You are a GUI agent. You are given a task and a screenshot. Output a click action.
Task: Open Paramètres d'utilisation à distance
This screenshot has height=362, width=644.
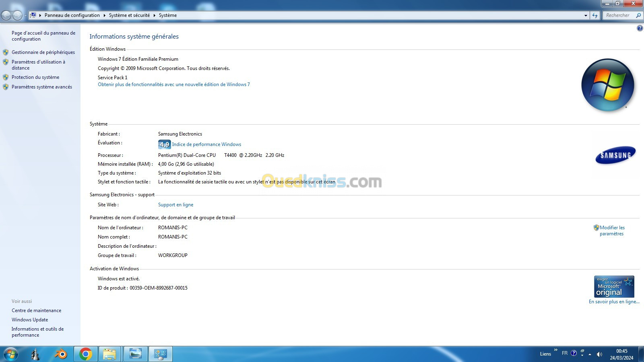click(x=38, y=65)
